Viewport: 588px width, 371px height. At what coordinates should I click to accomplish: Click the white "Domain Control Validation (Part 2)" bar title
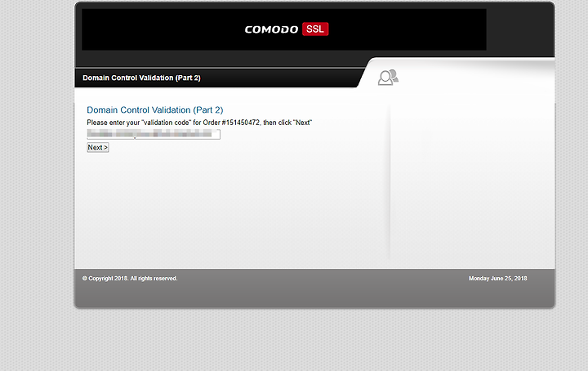pyautogui.click(x=141, y=78)
